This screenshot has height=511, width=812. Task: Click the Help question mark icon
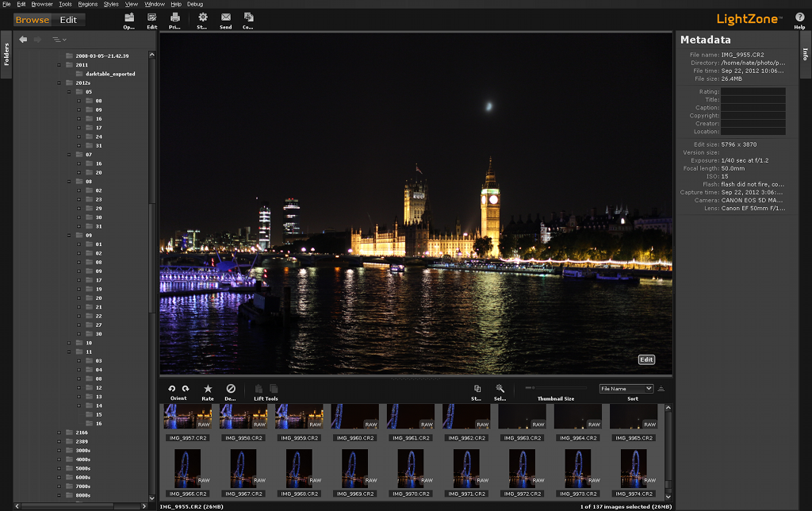point(799,17)
